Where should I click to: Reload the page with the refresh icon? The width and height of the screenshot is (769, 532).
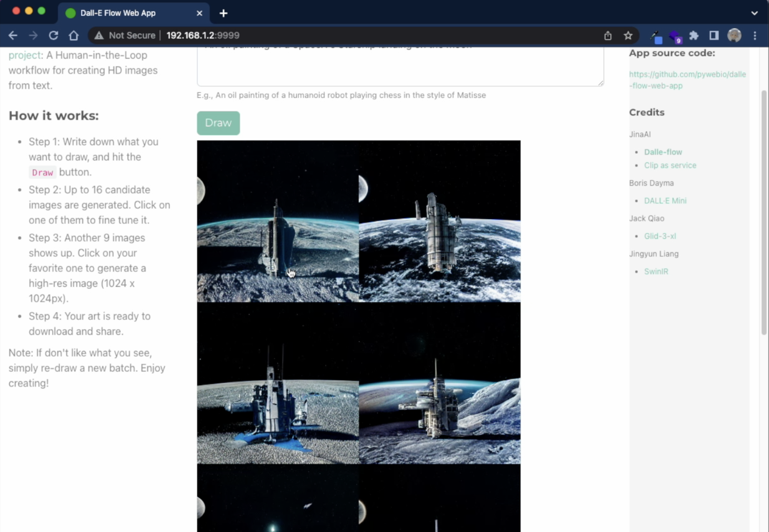(x=53, y=35)
